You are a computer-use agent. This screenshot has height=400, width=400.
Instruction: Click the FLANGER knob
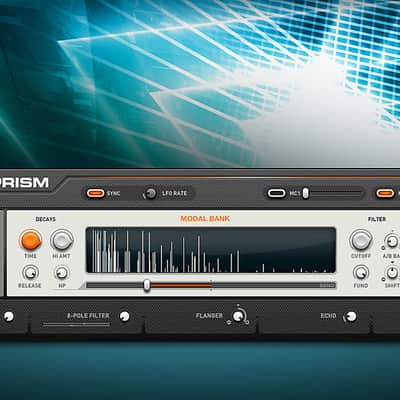pos(238,315)
